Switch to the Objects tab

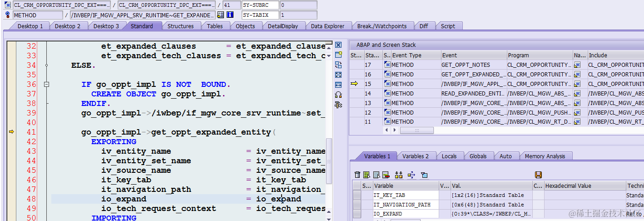coord(245,26)
